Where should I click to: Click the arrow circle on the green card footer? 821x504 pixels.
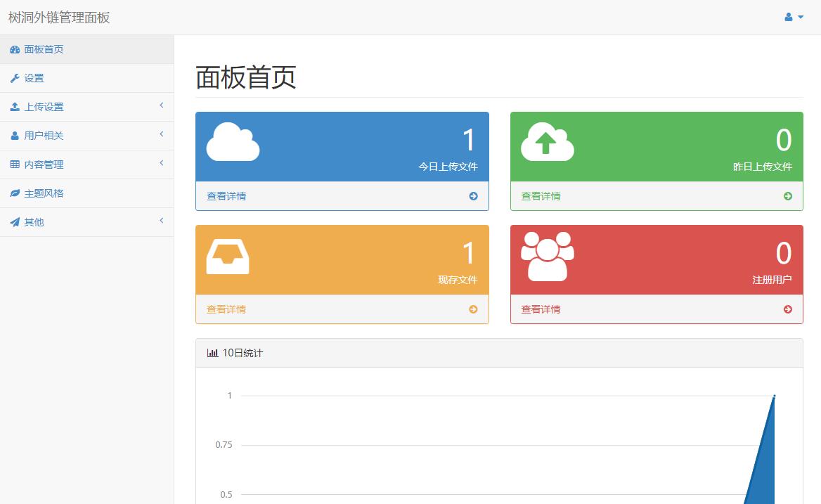788,196
